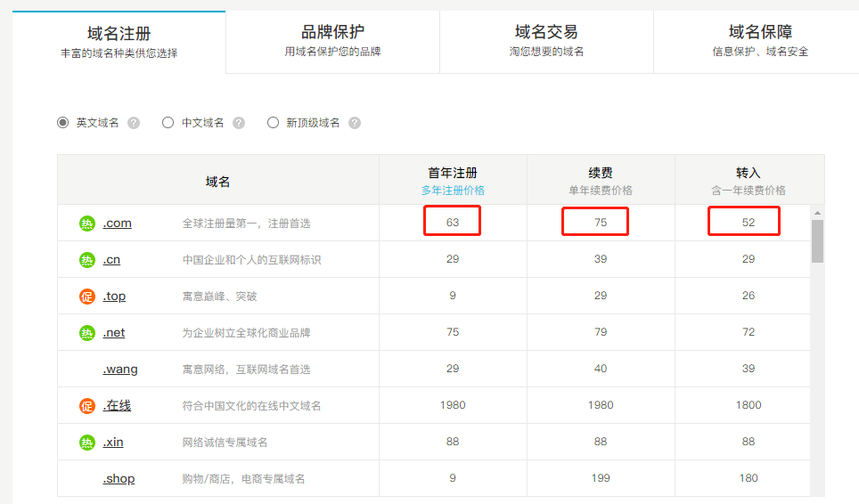Open the .shop domain link
859x504 pixels.
pos(119,479)
